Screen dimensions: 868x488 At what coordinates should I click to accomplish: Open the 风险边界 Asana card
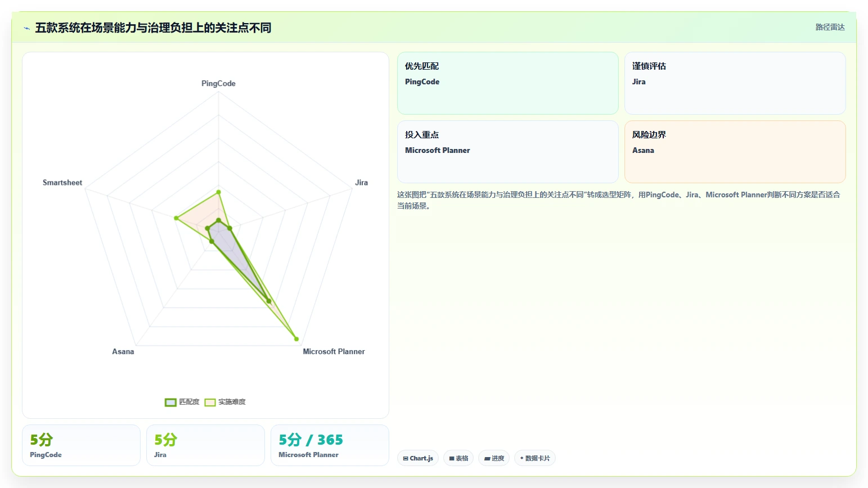click(x=735, y=152)
